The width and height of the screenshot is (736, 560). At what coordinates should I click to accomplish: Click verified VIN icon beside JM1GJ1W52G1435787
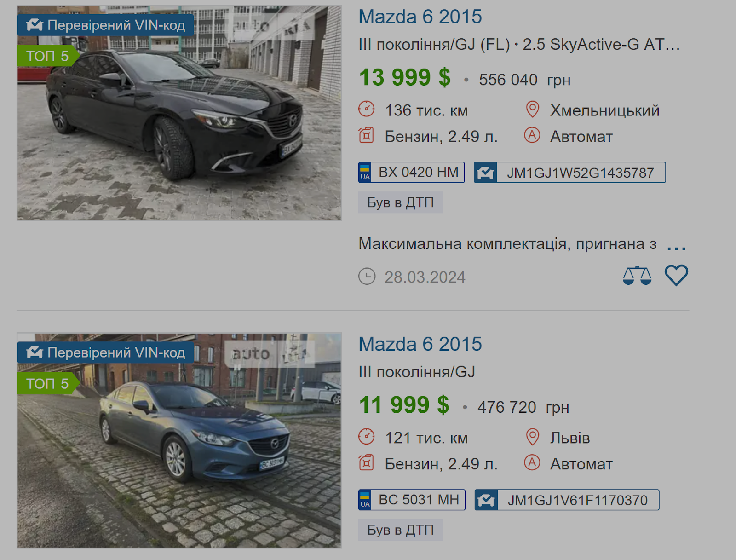485,173
